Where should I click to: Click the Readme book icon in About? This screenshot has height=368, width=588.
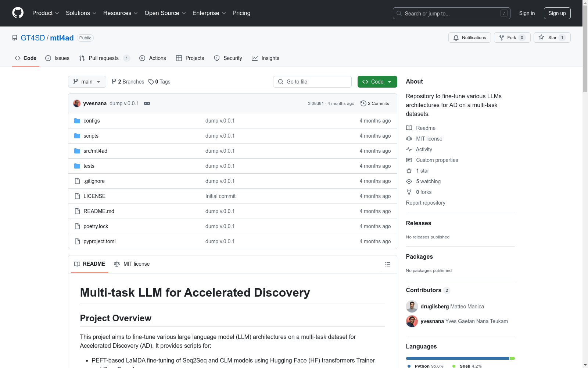(x=409, y=128)
